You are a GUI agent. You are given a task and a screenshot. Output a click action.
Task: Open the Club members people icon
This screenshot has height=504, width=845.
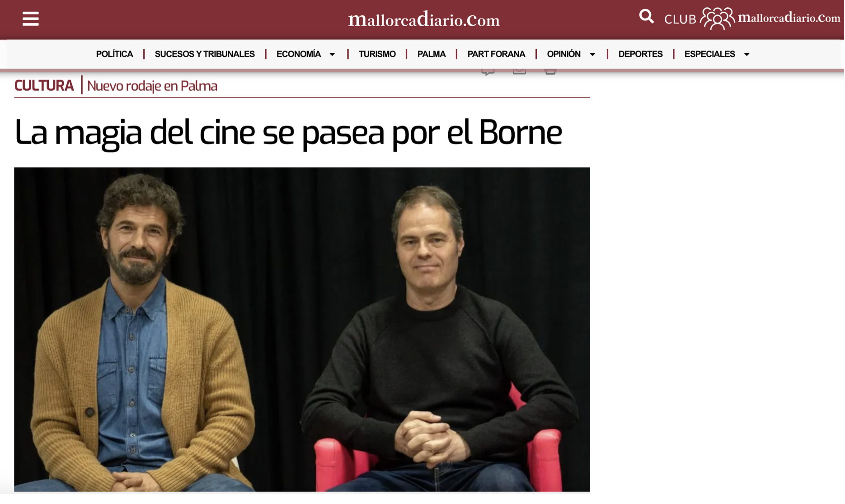(x=717, y=19)
